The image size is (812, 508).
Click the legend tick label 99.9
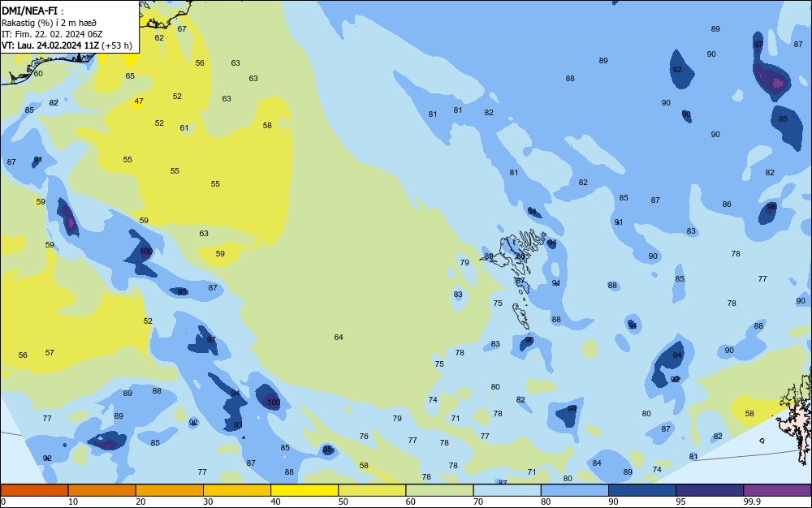click(x=752, y=502)
